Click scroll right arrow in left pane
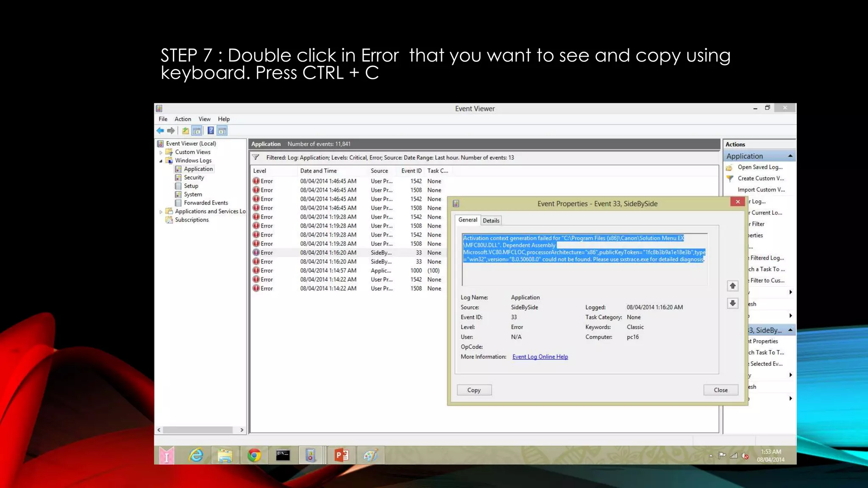The height and width of the screenshot is (488, 868). coord(242,430)
